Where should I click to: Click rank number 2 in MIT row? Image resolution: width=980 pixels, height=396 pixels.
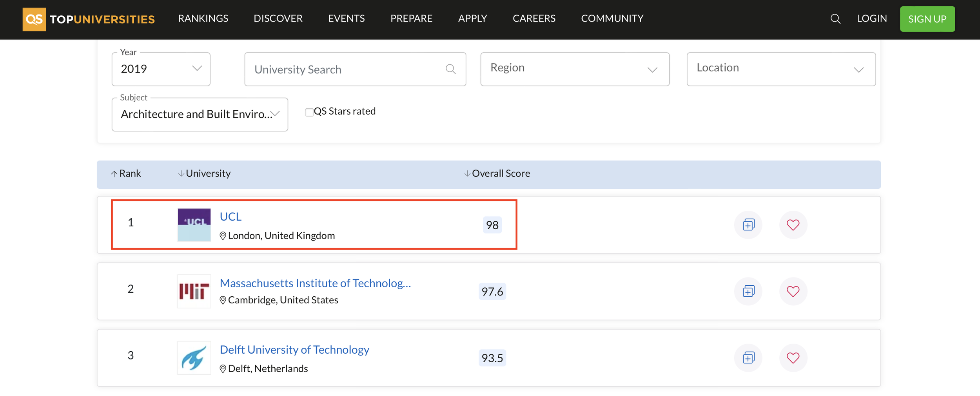(131, 289)
